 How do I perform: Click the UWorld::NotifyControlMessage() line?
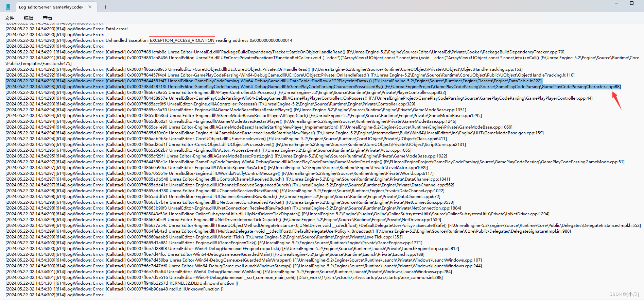[x=220, y=173]
